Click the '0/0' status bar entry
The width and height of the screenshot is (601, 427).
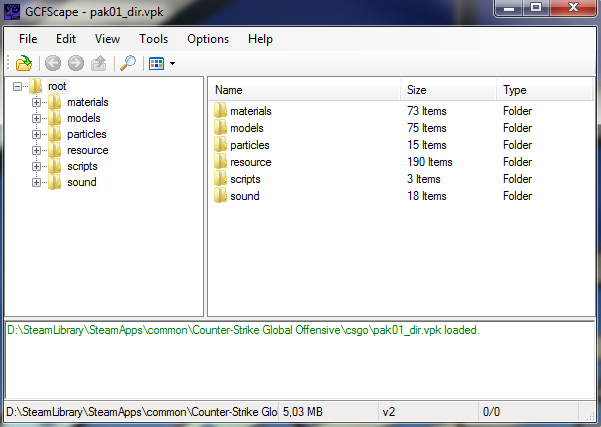click(491, 412)
